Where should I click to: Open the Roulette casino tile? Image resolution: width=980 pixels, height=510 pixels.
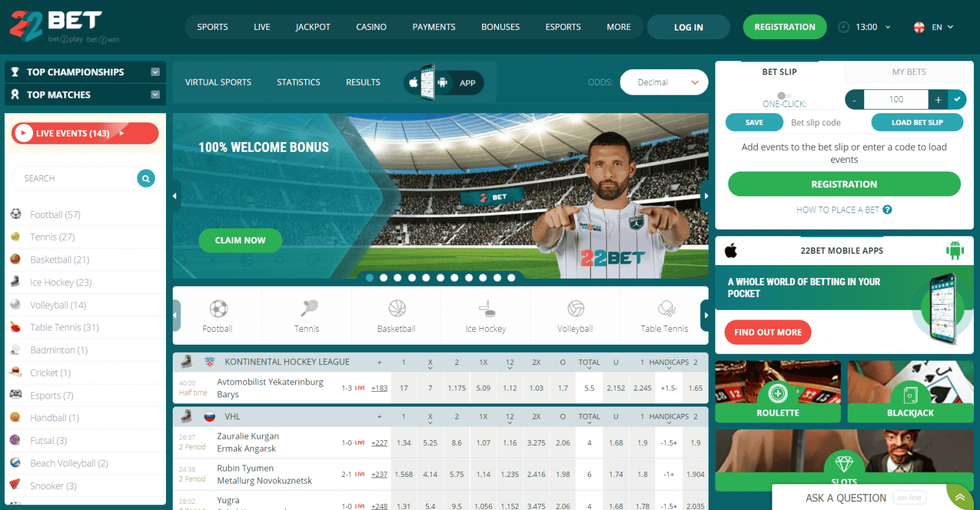(778, 391)
